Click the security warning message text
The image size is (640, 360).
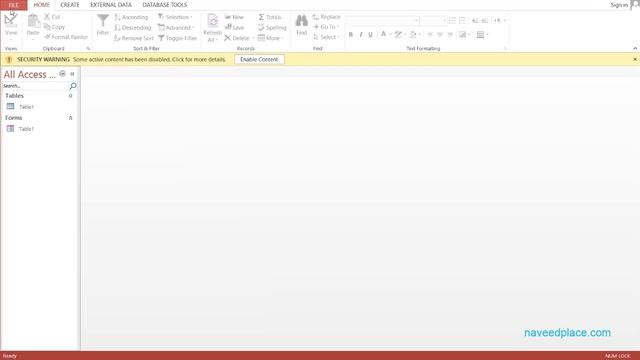(149, 60)
